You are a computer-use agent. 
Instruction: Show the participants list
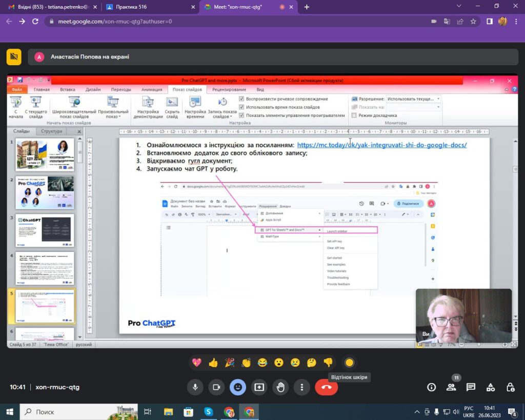tap(451, 387)
